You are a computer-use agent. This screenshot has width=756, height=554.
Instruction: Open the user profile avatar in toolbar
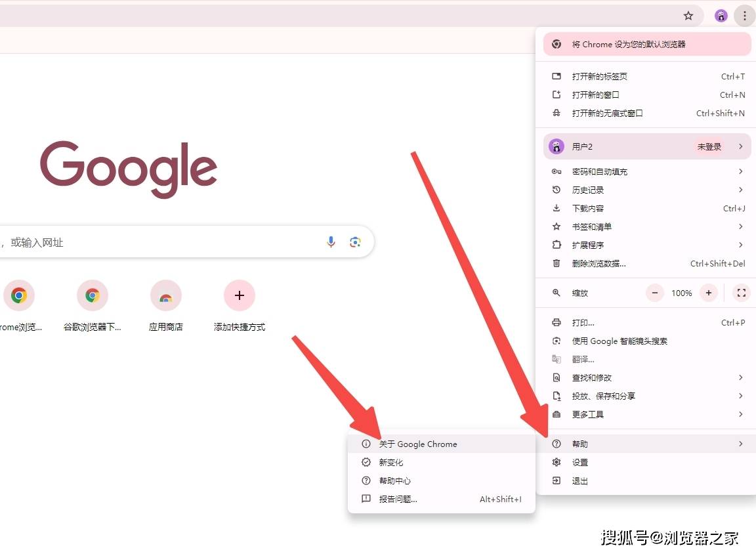point(721,16)
